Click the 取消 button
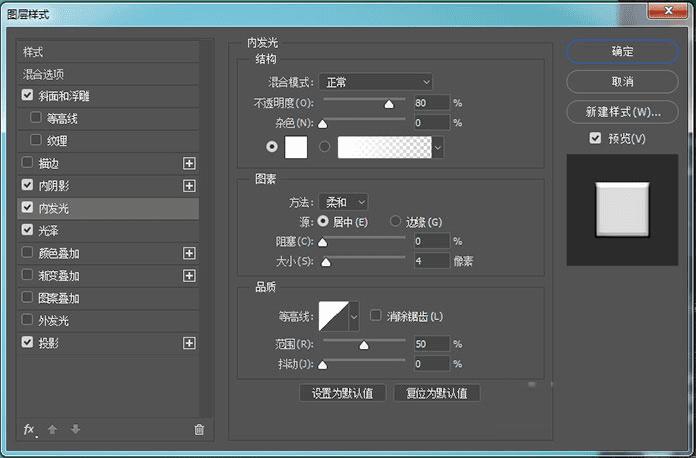The image size is (696, 458). point(622,82)
